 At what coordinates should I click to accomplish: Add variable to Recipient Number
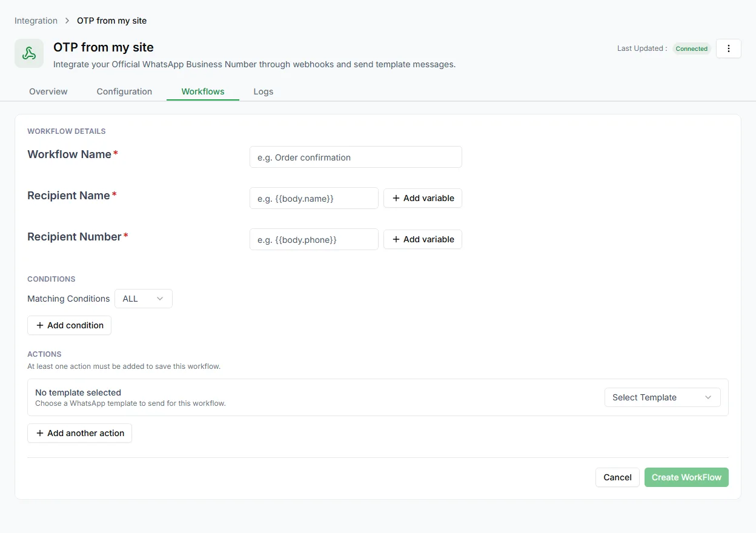(x=423, y=239)
